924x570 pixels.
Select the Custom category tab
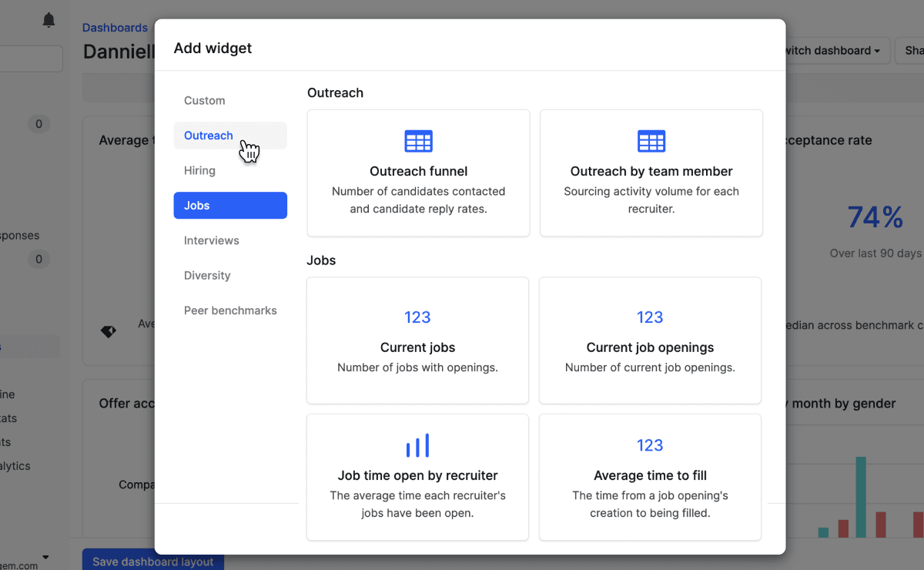click(x=205, y=101)
